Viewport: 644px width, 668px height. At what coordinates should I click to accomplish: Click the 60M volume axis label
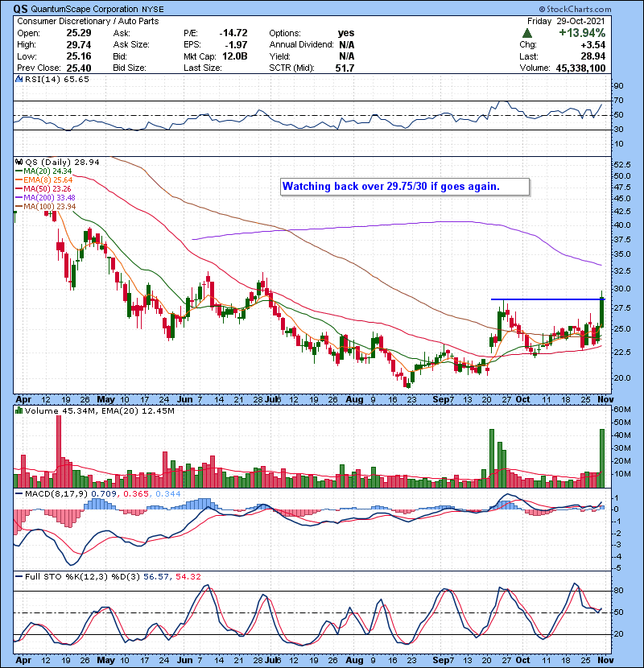[622, 410]
